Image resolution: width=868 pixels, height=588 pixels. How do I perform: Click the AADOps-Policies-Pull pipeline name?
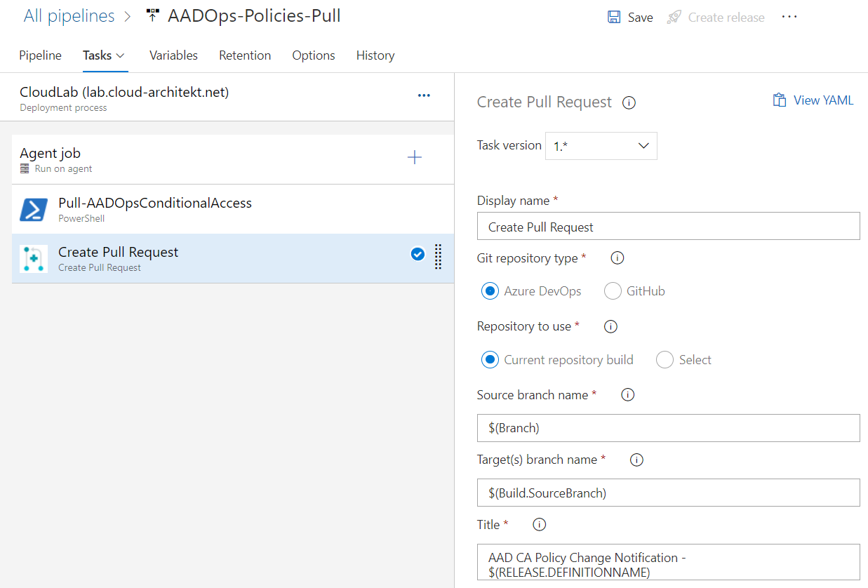pos(254,15)
